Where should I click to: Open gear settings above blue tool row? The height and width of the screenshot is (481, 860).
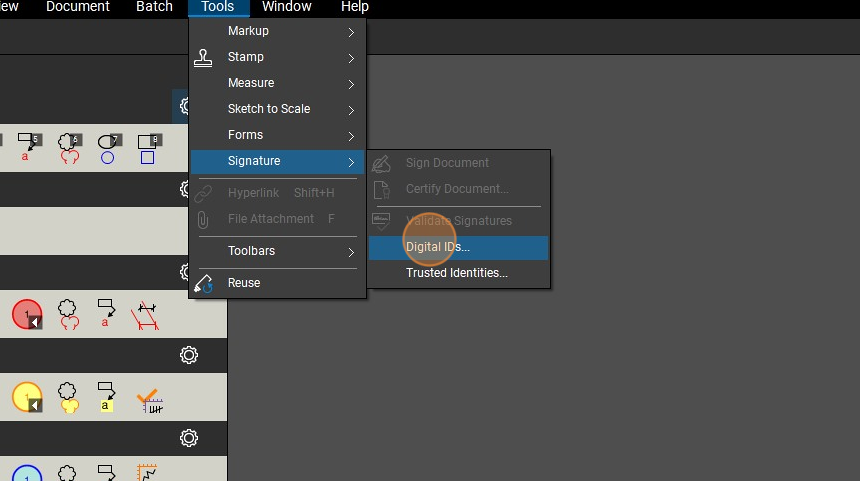tap(188, 438)
